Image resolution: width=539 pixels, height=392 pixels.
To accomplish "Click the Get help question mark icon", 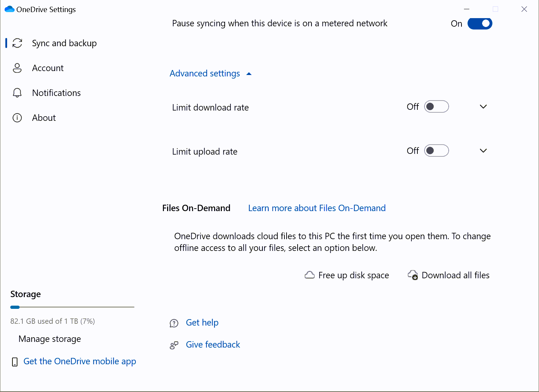I will [174, 323].
